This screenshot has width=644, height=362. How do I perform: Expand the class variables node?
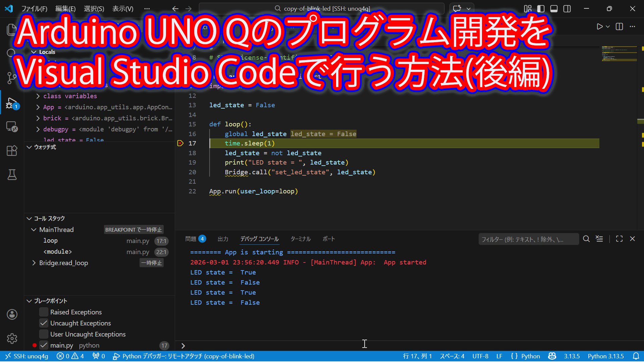(x=38, y=96)
